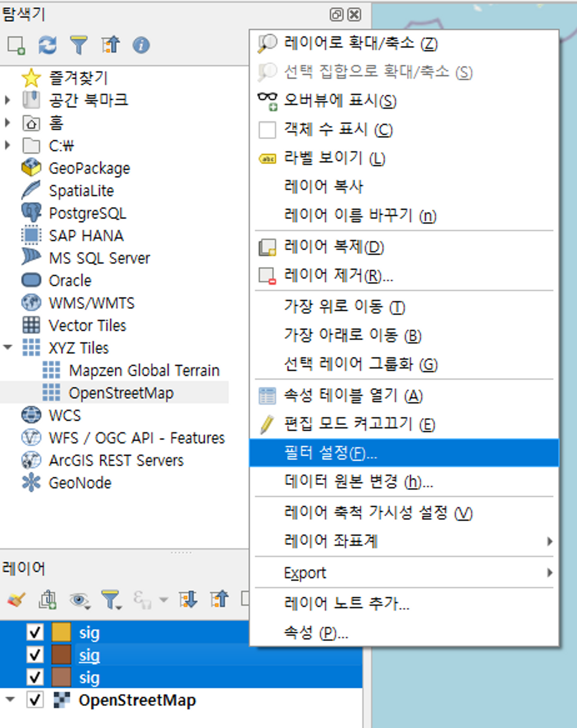
Task: Choose 데이터 원본 변경 (h)... menu item
Action: pyautogui.click(x=404, y=481)
